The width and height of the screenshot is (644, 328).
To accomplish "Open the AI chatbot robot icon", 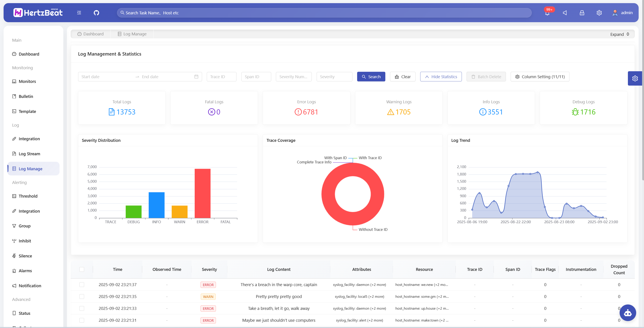I will [627, 313].
